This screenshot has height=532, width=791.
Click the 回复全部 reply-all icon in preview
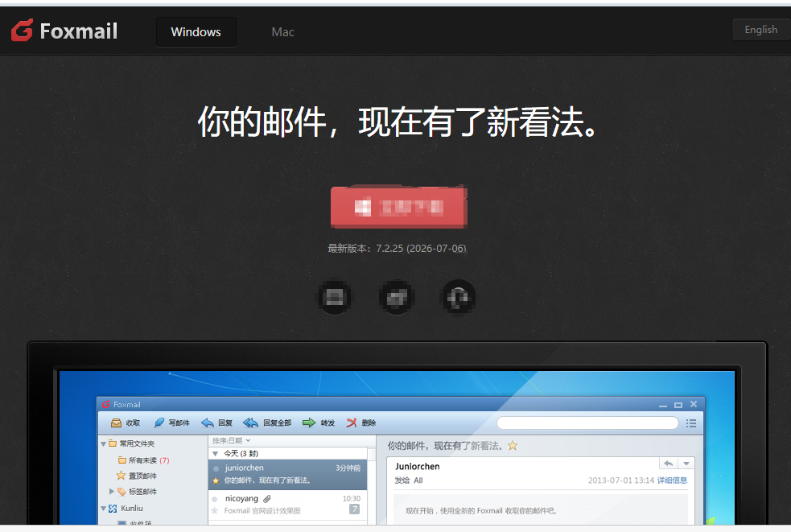click(250, 423)
